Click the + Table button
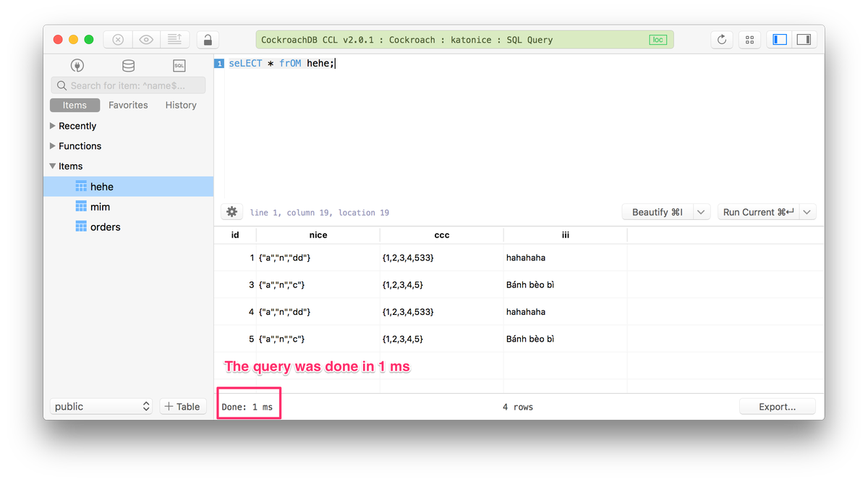 (x=182, y=407)
